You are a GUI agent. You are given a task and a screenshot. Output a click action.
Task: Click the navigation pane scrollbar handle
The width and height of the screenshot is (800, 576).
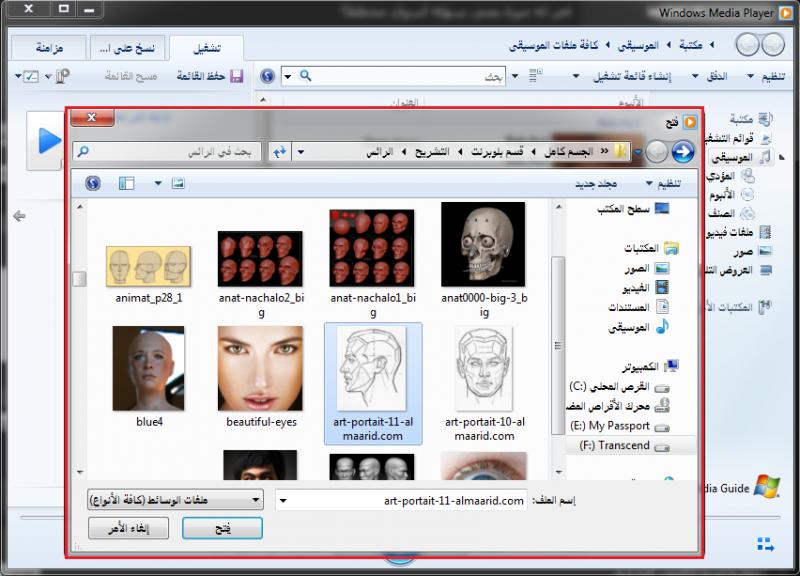point(558,345)
